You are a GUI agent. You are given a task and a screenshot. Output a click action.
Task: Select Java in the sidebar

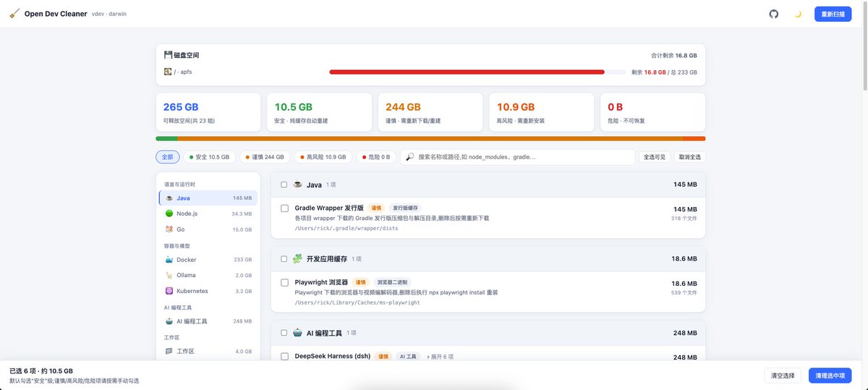click(208, 198)
